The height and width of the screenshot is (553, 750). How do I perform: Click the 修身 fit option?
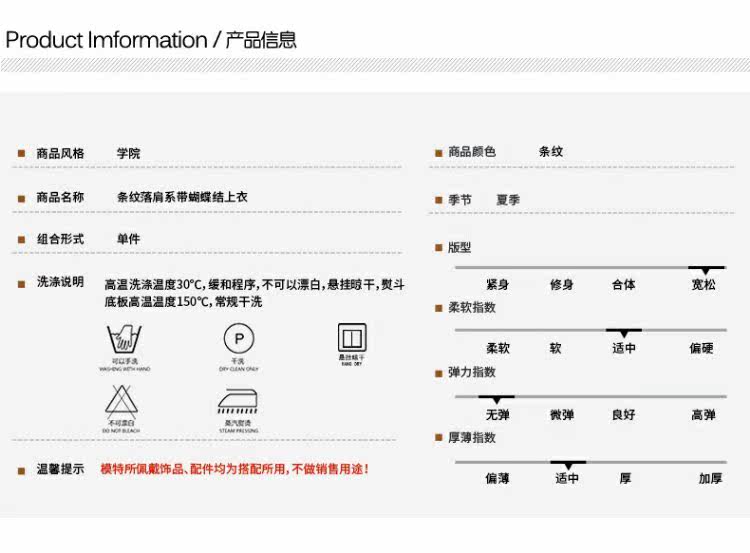(x=562, y=285)
